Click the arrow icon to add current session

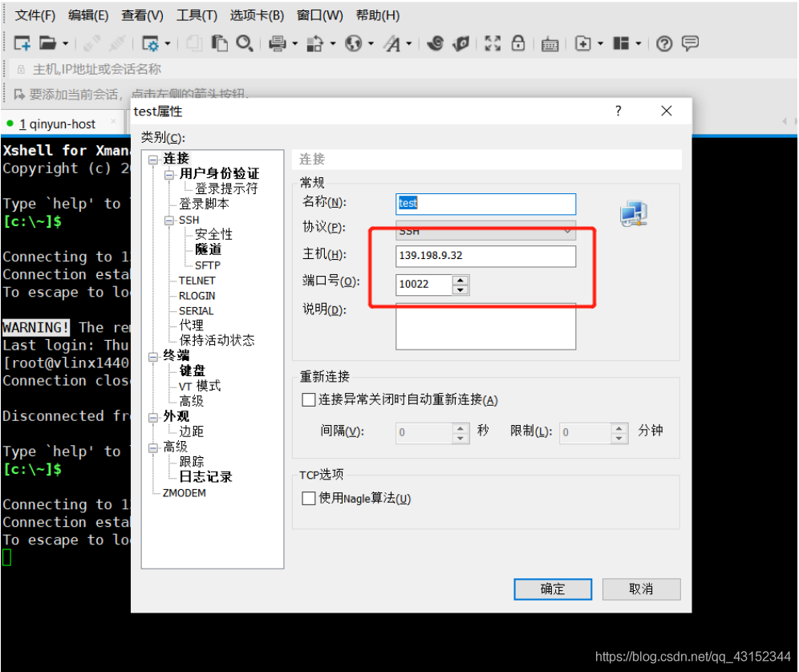[19, 95]
